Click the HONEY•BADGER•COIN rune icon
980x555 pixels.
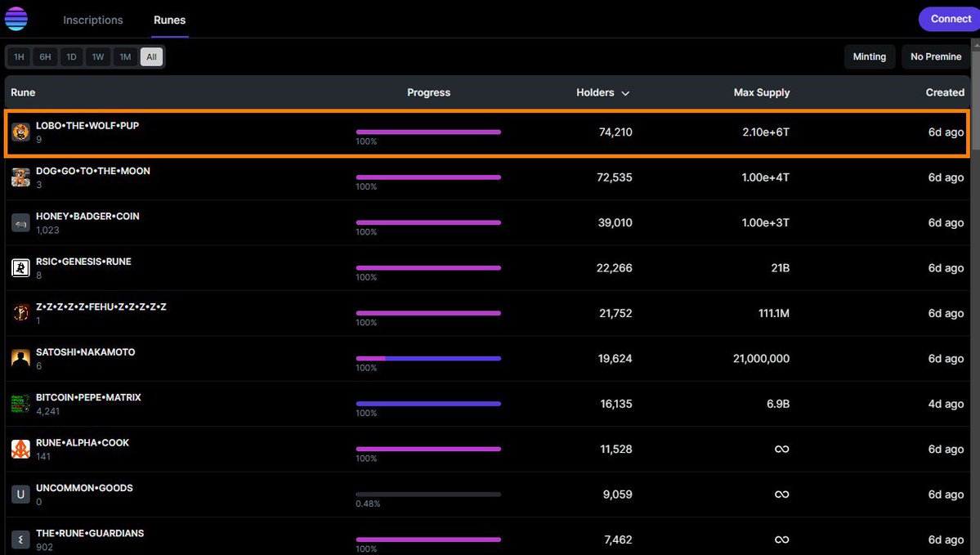(20, 222)
